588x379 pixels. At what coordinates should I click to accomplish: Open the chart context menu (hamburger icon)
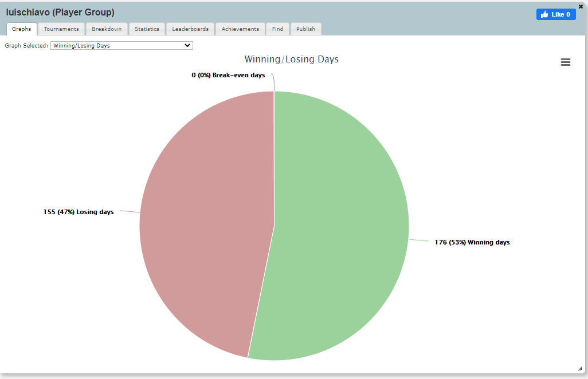click(x=566, y=62)
